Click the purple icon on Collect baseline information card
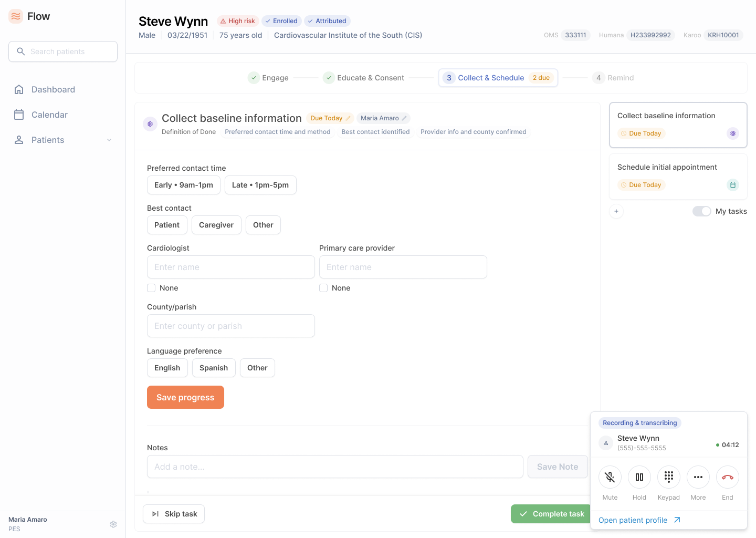 pos(733,133)
